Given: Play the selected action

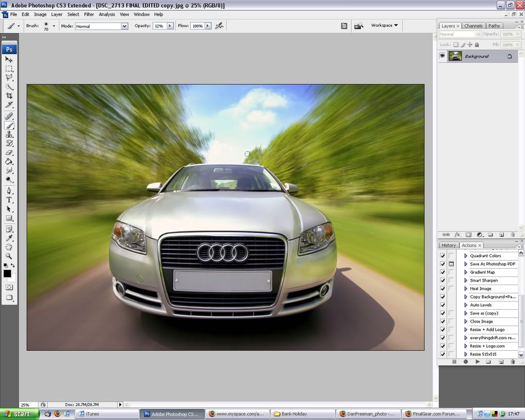Looking at the screenshot, I should click(x=477, y=362).
